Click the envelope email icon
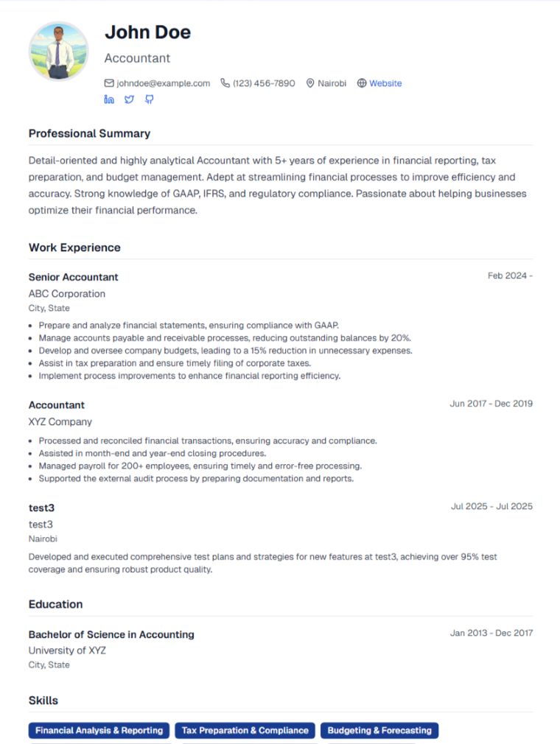Image resolution: width=560 pixels, height=744 pixels. click(x=109, y=83)
